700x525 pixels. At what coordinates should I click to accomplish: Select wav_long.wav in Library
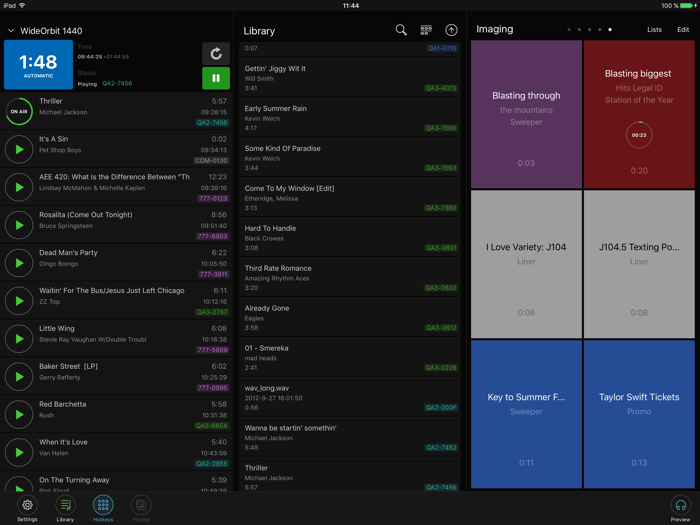[350, 397]
